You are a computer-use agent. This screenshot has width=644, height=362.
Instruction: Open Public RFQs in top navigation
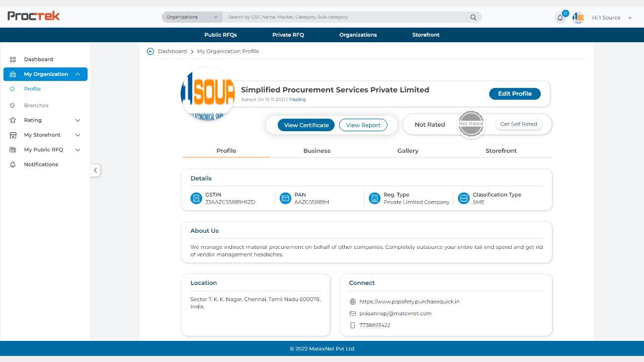click(x=220, y=35)
